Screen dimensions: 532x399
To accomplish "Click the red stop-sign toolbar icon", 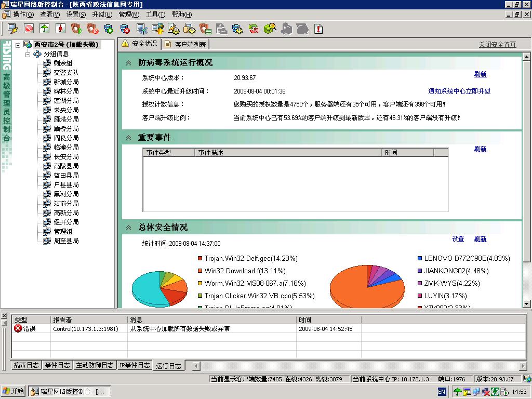I will pos(29,29).
